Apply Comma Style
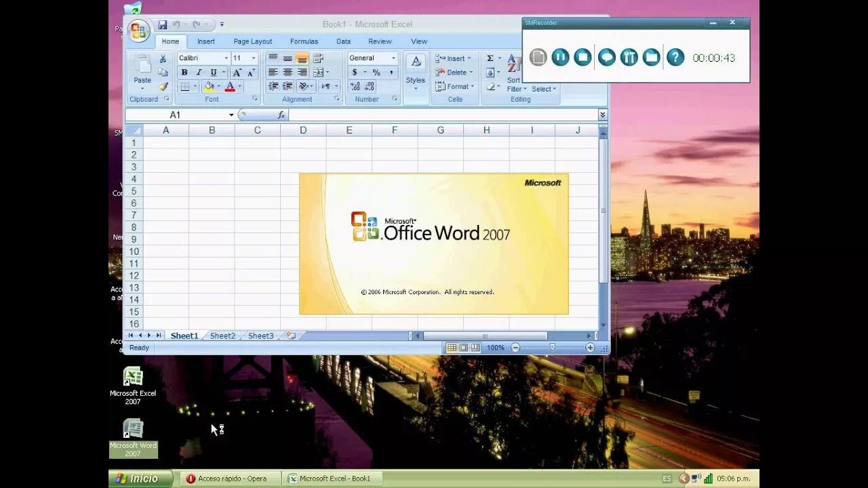The height and width of the screenshot is (488, 868). 391,73
